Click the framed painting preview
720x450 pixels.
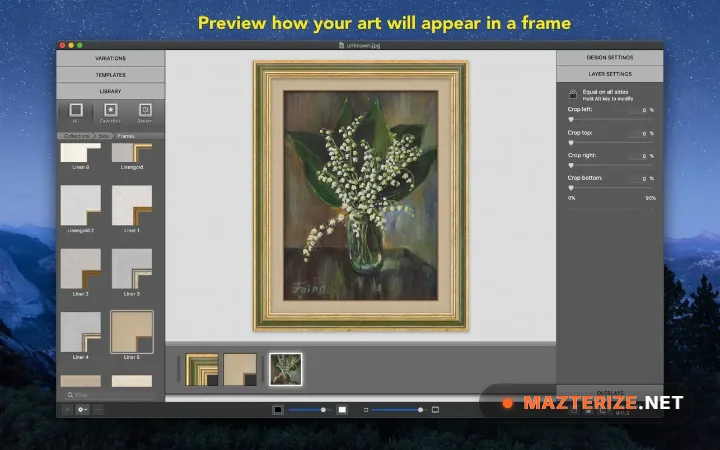(x=360, y=196)
